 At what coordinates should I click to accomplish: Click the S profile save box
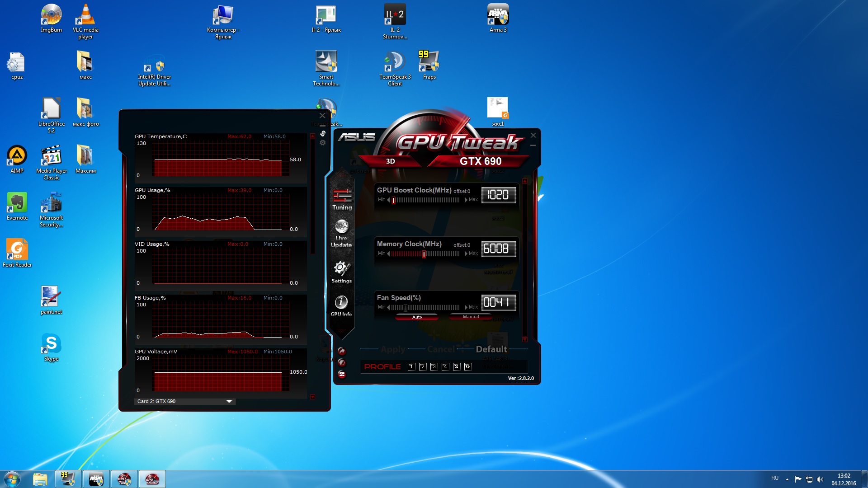457,366
